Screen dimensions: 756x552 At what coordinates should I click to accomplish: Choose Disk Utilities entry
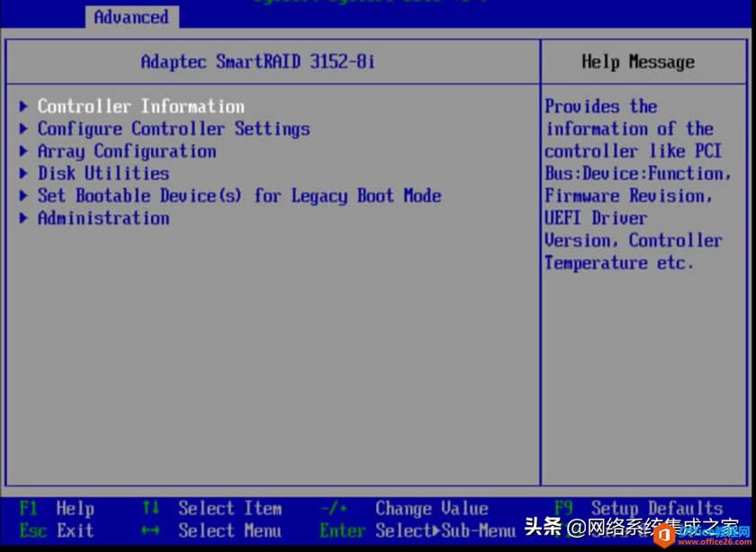coord(103,173)
